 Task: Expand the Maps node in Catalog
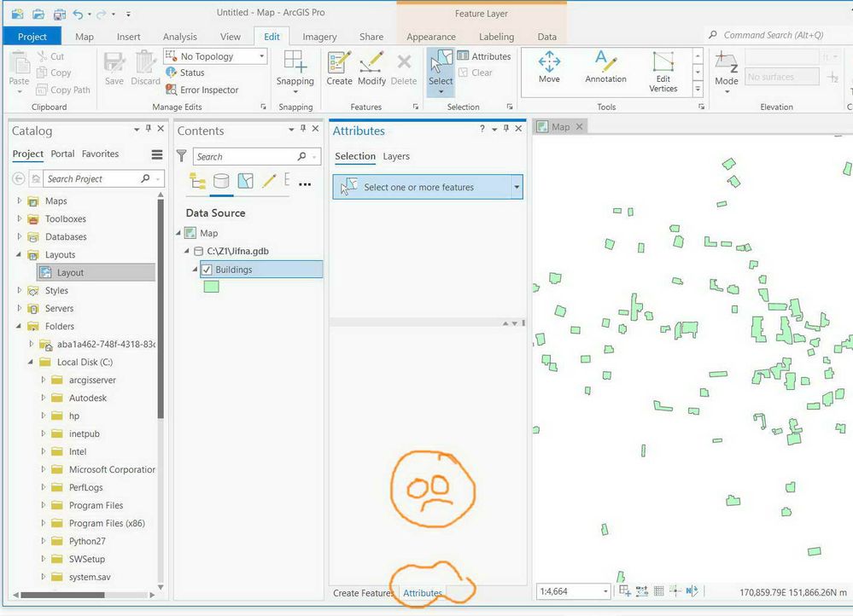click(x=20, y=200)
